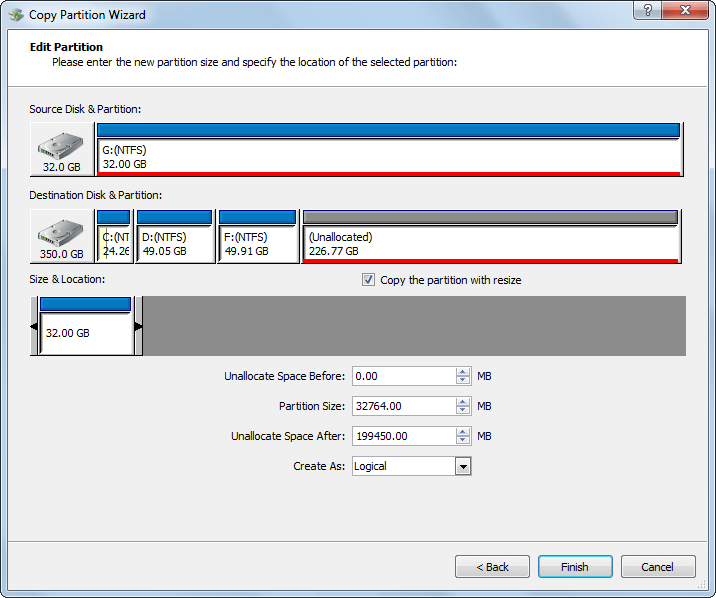This screenshot has height=598, width=716.
Task: Click the Edit Partition heading text
Action: (66, 47)
